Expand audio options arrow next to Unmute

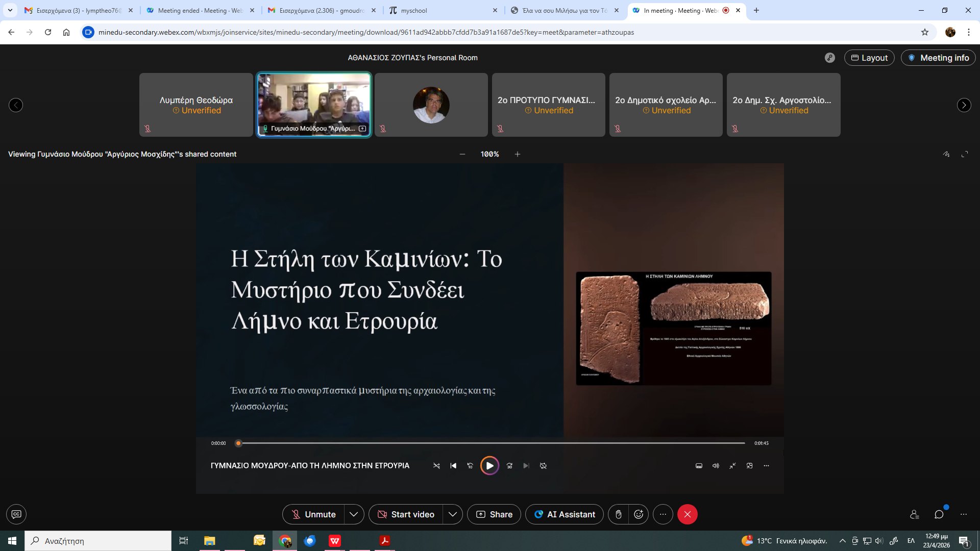point(354,514)
